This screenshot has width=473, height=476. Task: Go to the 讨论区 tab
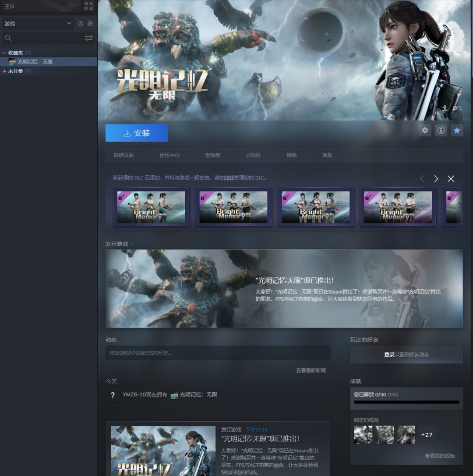(x=253, y=155)
